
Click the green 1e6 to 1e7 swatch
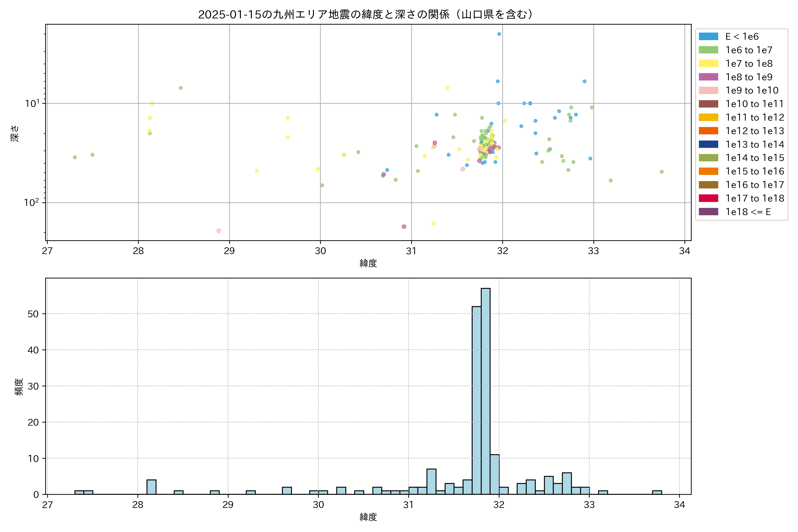click(708, 50)
